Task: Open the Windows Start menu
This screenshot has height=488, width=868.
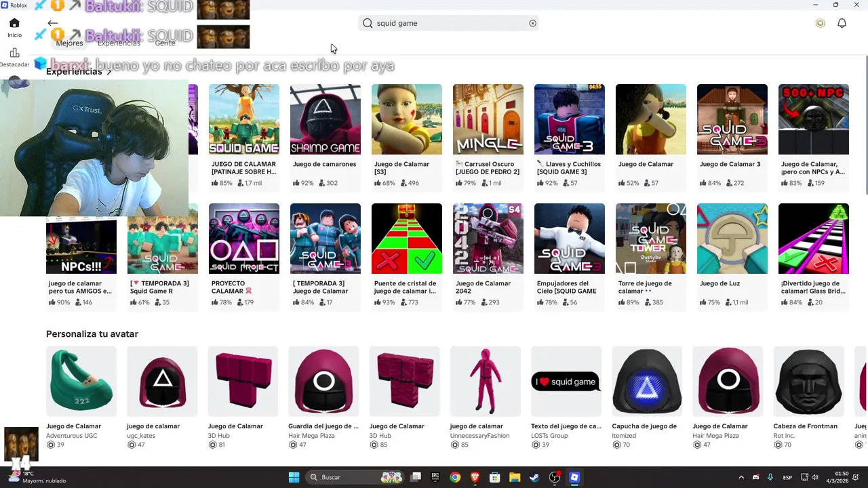Action: (x=294, y=477)
